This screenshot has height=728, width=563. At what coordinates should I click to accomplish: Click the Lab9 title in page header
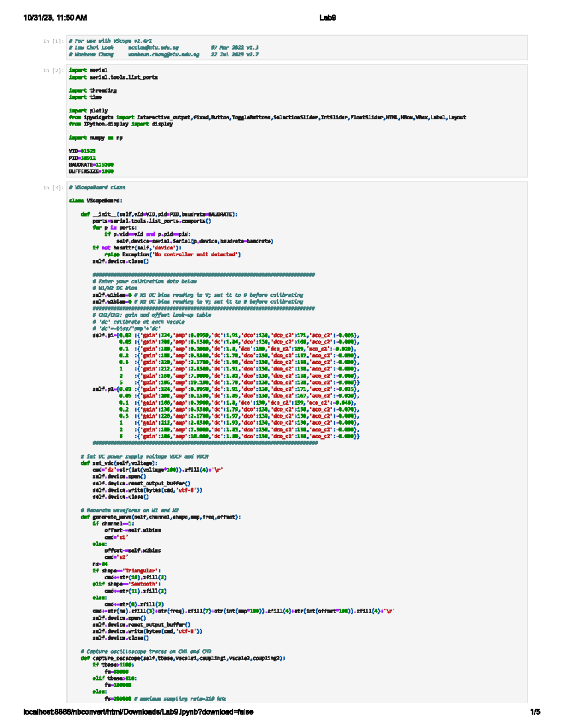[x=327, y=18]
